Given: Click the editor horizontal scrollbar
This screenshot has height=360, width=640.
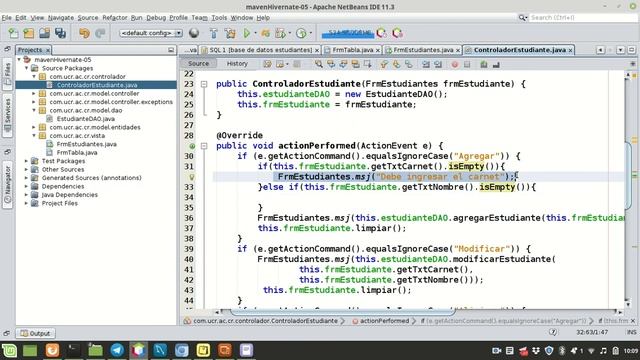Looking at the screenshot, I should tap(342, 312).
